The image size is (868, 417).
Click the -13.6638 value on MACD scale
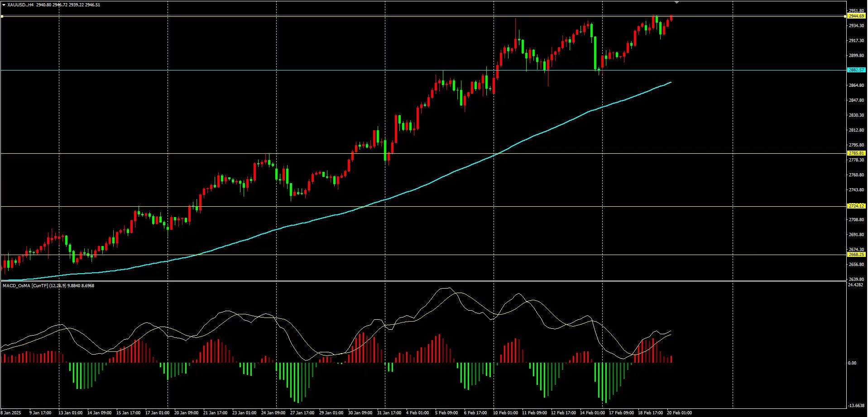pos(856,406)
